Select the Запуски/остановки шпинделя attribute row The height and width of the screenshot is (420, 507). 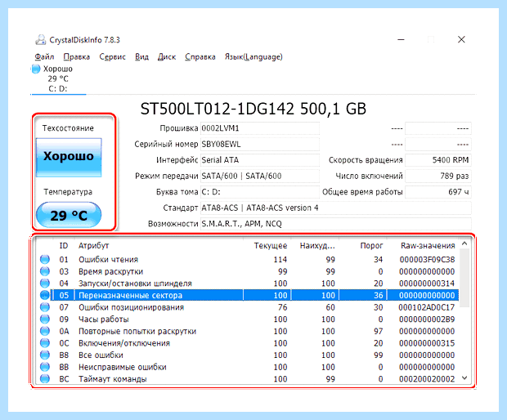coord(247,284)
